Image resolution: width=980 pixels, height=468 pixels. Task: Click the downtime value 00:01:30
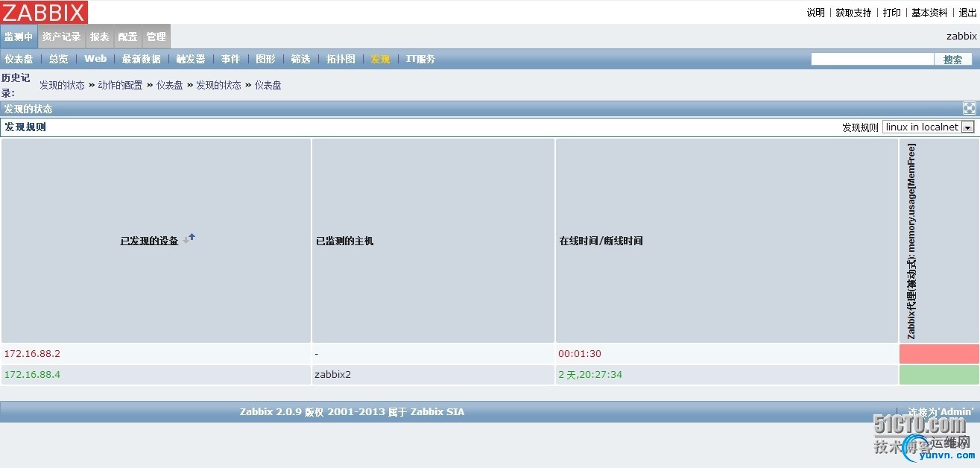[x=580, y=354]
